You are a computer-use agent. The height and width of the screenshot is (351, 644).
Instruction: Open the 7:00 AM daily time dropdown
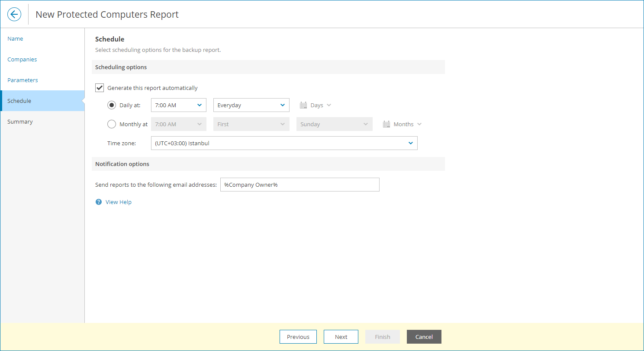coord(178,105)
